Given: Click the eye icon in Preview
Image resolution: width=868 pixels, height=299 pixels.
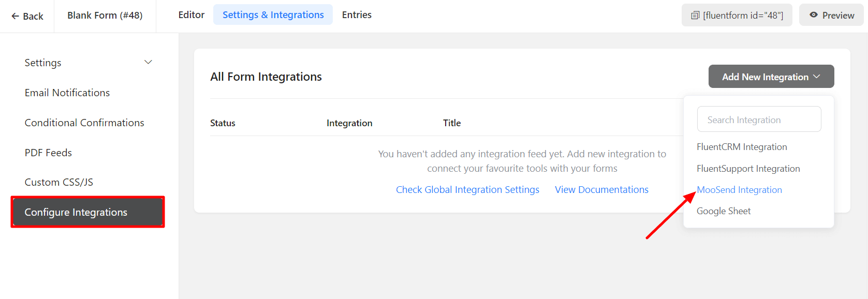Looking at the screenshot, I should pos(814,15).
